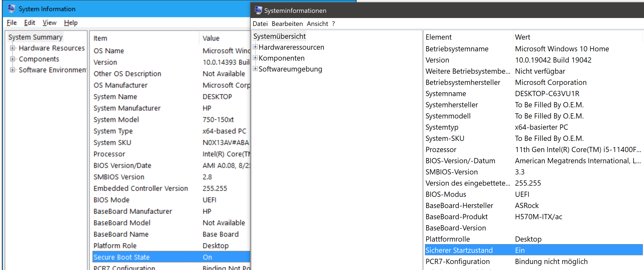Select the Sicherer Startzustand row
Screen dimensions: 644x270
click(x=534, y=250)
